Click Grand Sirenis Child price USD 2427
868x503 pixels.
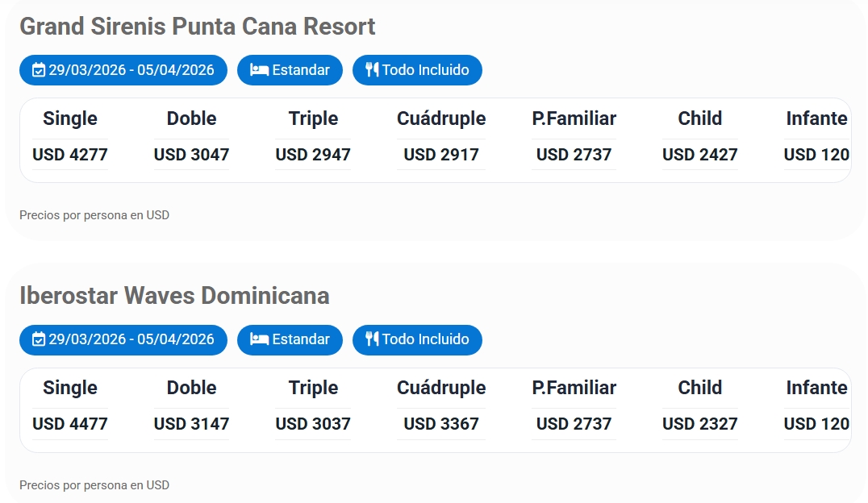click(x=700, y=155)
